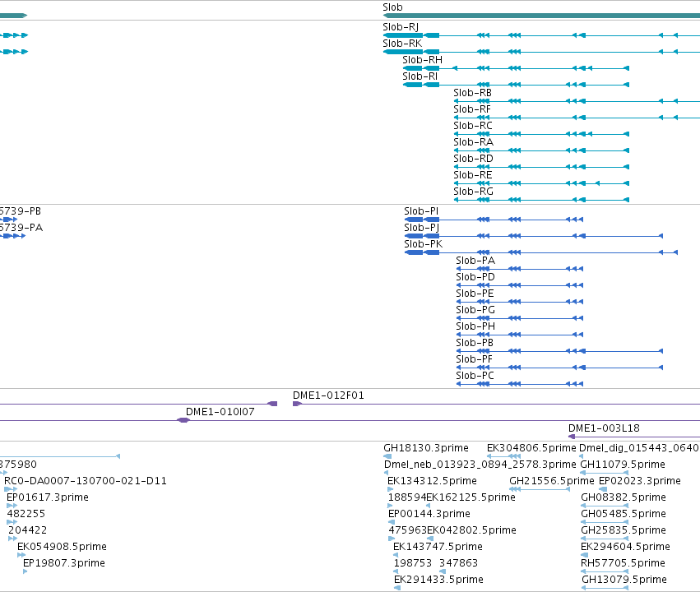Image resolution: width=700 pixels, height=592 pixels.
Task: Select the GH21556.5prime EST label
Action: [x=552, y=481]
